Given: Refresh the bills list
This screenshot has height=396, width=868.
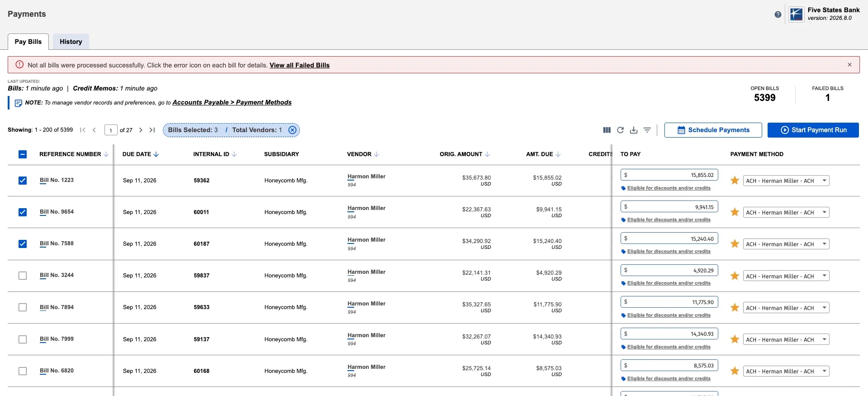Looking at the screenshot, I should 621,130.
